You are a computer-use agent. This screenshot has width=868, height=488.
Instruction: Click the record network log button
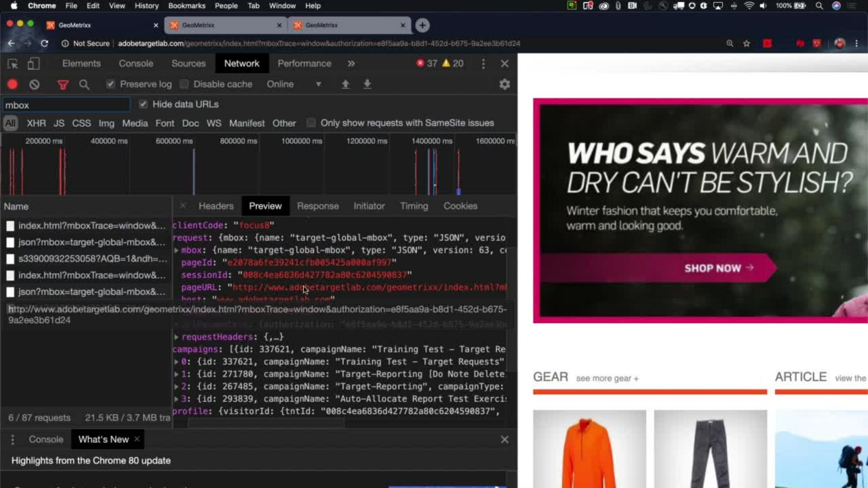pos(12,84)
